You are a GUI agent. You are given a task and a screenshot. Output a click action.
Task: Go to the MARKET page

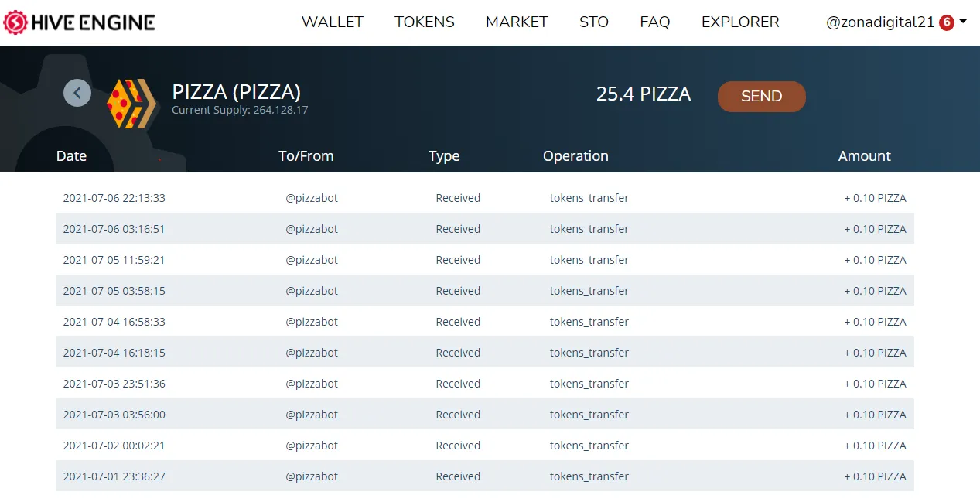[517, 22]
